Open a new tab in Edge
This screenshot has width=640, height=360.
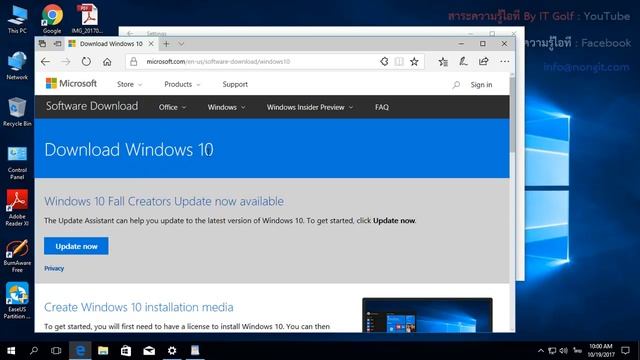coord(167,44)
